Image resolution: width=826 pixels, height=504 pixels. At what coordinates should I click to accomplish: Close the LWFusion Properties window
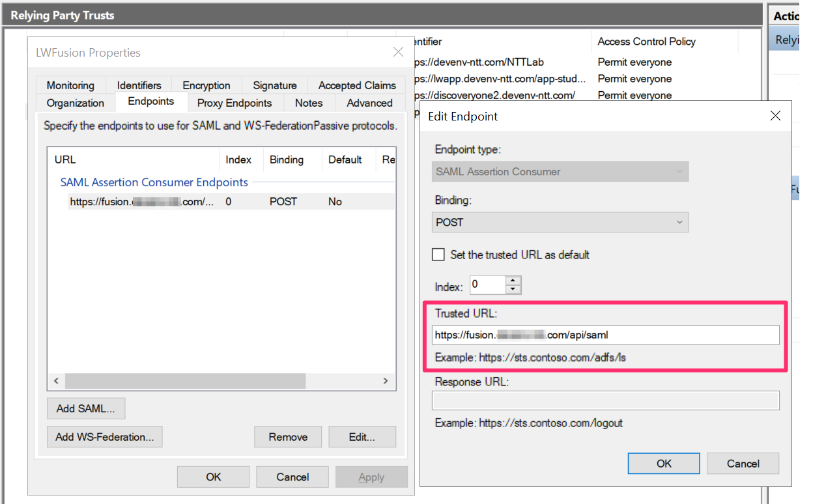point(398,53)
